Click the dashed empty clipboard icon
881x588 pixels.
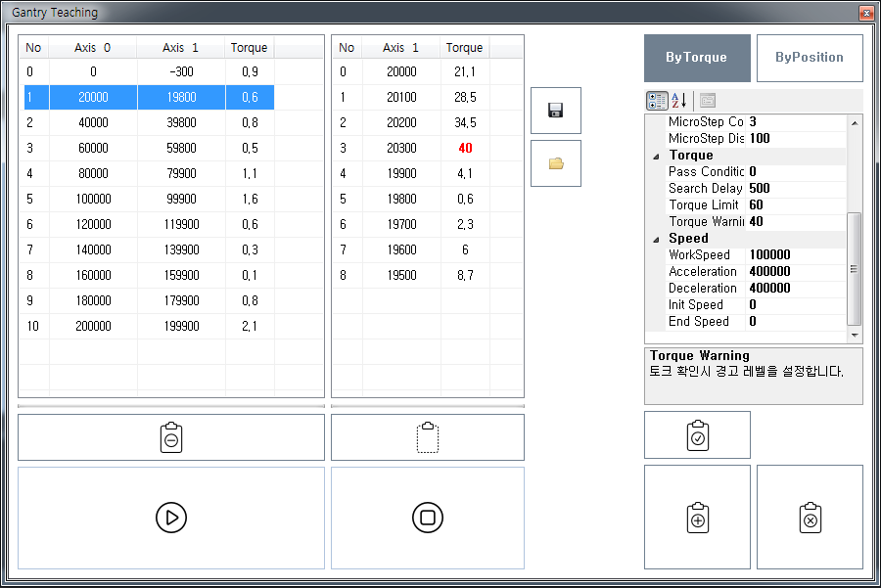point(427,437)
